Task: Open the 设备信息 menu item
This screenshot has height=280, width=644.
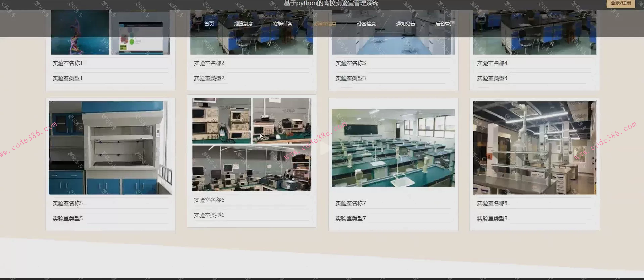Action: 366,24
